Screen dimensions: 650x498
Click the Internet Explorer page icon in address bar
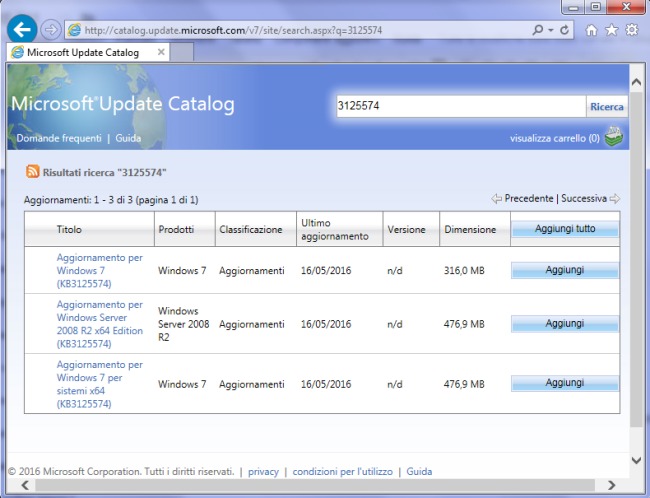pyautogui.click(x=75, y=30)
